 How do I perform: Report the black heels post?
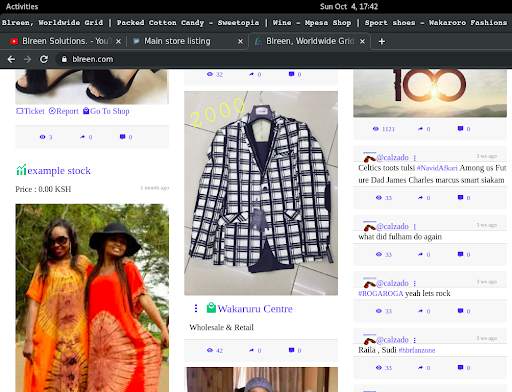[63, 111]
